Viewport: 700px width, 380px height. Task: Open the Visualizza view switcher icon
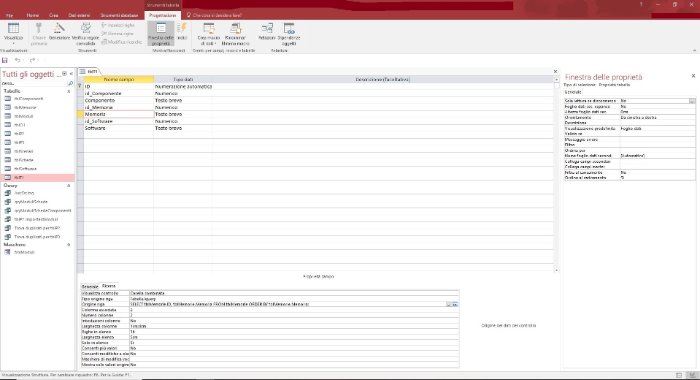pos(13,29)
